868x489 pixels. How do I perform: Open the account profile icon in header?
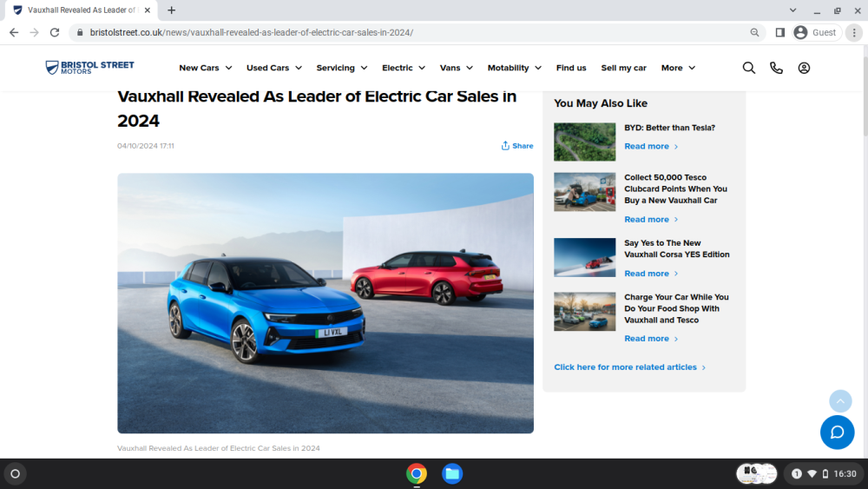tap(804, 68)
